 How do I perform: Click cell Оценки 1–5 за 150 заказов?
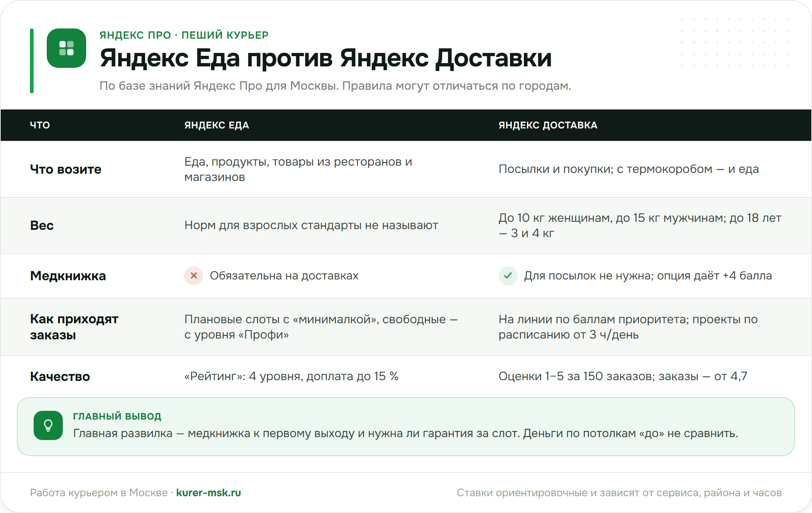coord(623,376)
